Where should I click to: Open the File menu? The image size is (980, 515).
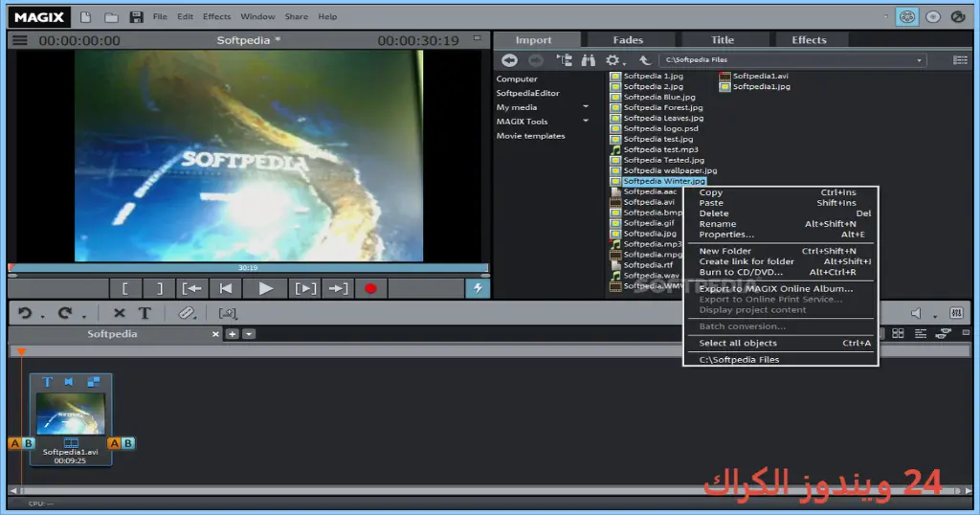click(x=160, y=17)
